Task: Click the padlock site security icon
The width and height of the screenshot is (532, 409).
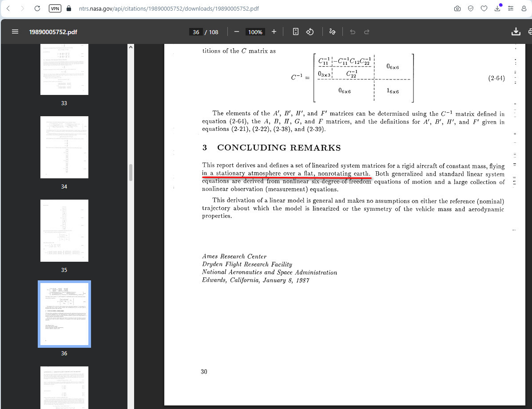Action: tap(69, 8)
